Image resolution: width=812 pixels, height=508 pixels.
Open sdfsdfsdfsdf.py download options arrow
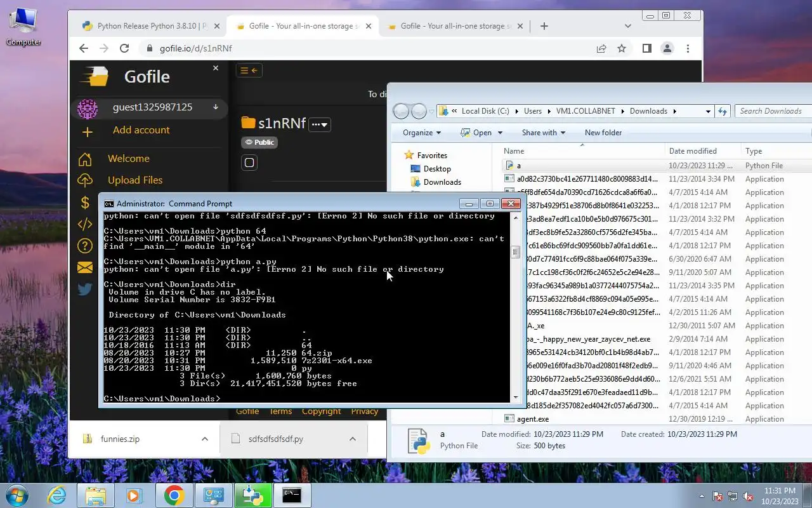pos(353,439)
